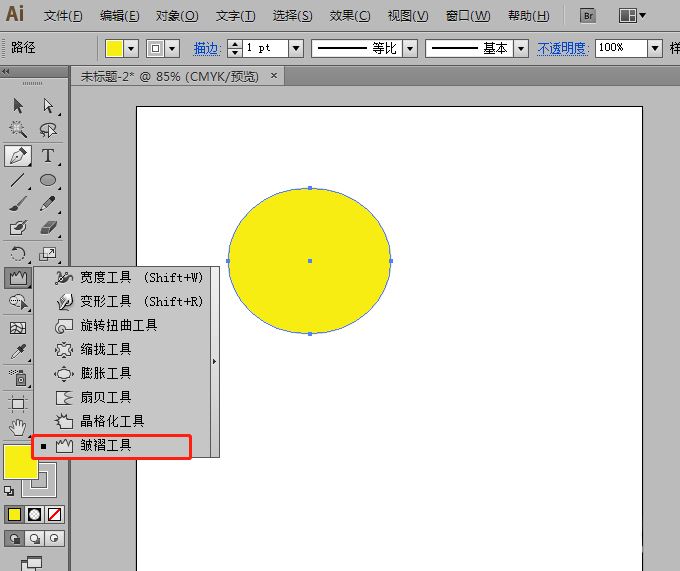Image resolution: width=680 pixels, height=571 pixels.
Task: Open the 基本 brush definition dropdown
Action: click(x=521, y=48)
